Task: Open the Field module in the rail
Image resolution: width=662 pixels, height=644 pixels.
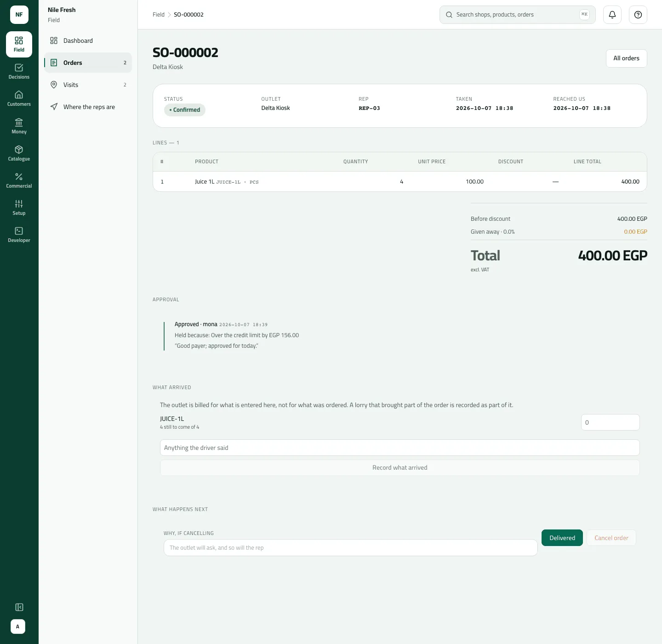Action: click(19, 44)
